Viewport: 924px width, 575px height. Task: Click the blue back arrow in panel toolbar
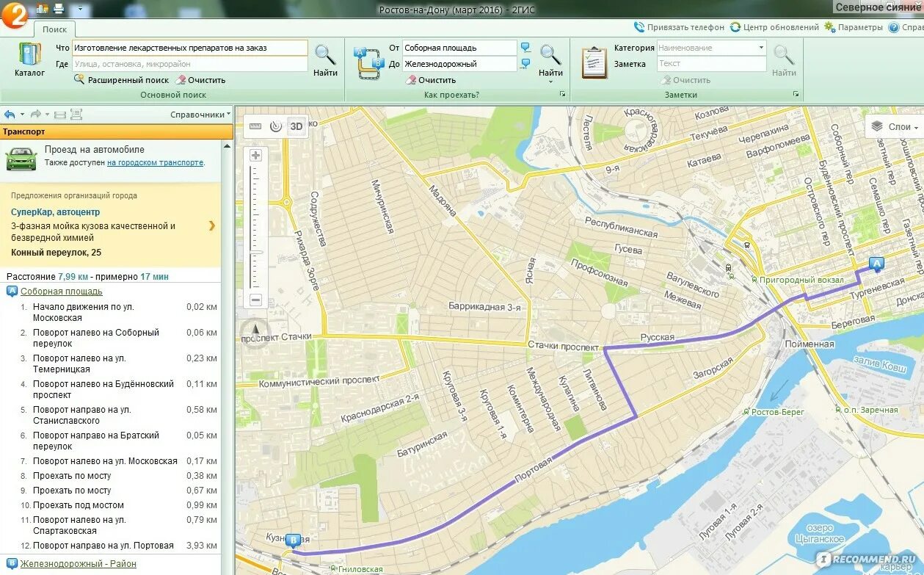coord(10,115)
